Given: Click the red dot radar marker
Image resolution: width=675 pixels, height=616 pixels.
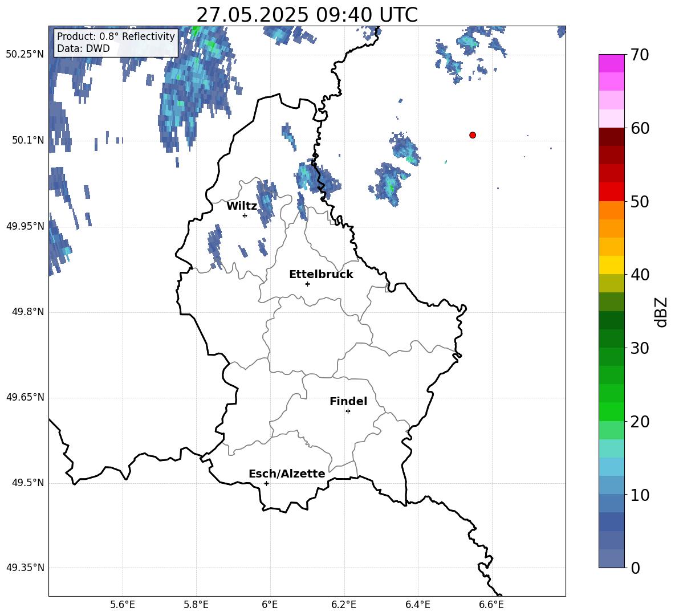Looking at the screenshot, I should point(473,135).
